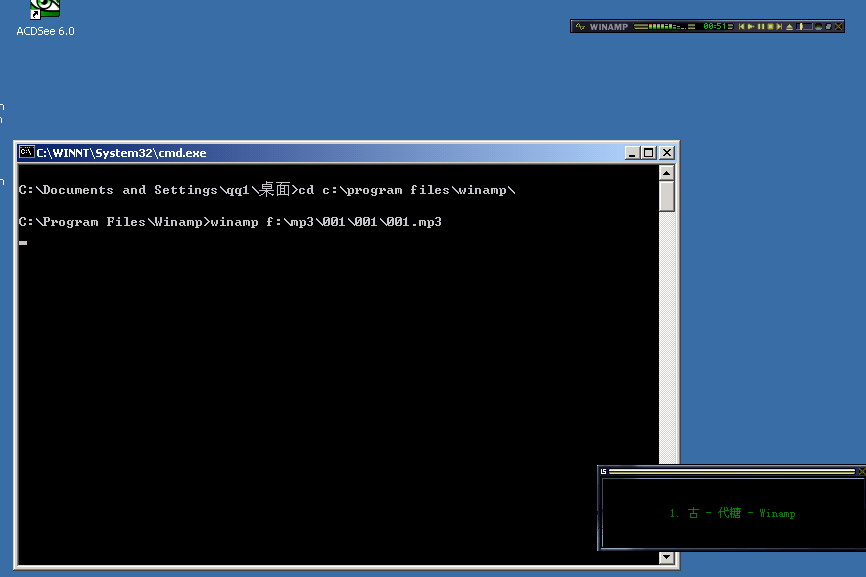Open the ACDSee 6.0 desktop shortcut
The image size is (866, 577).
pyautogui.click(x=45, y=18)
